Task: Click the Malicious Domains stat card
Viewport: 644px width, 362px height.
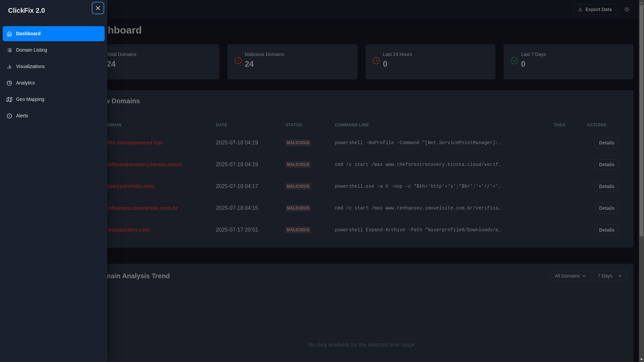Action: pos(292,62)
